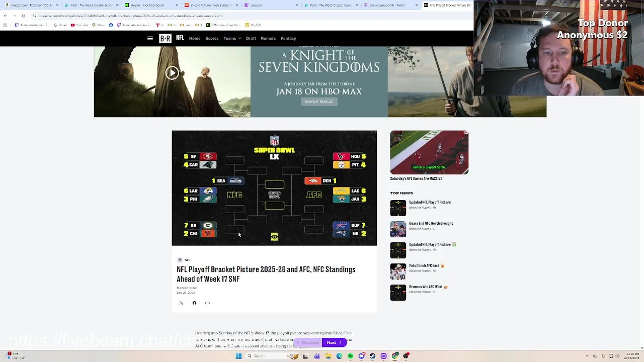Viewport: 644px width, 362px height.
Task: Go forward in the browser
Action: pyautogui.click(x=15, y=16)
